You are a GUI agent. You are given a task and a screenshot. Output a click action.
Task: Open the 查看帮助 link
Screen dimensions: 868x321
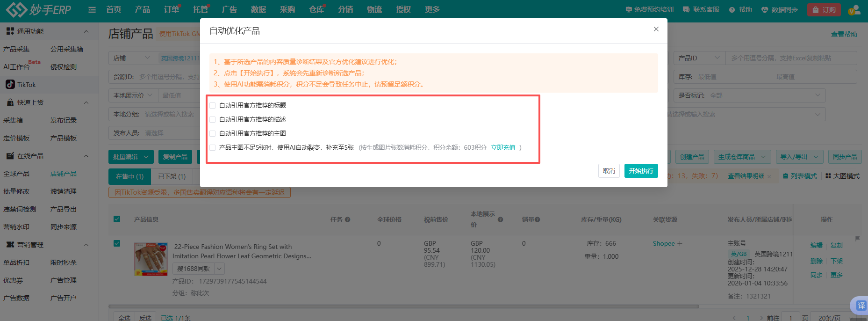(x=844, y=34)
